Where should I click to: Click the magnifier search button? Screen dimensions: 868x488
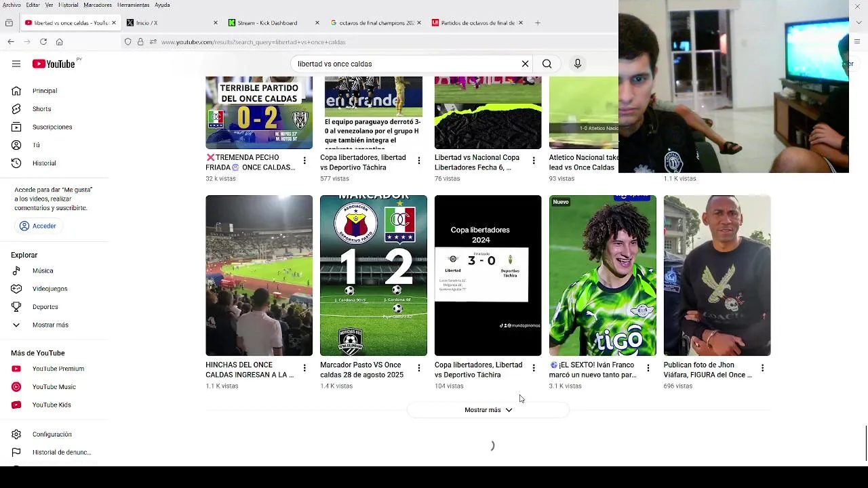click(x=547, y=64)
